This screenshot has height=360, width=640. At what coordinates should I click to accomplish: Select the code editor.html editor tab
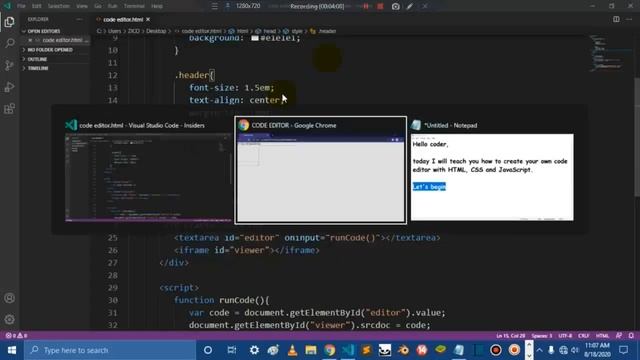(123, 19)
